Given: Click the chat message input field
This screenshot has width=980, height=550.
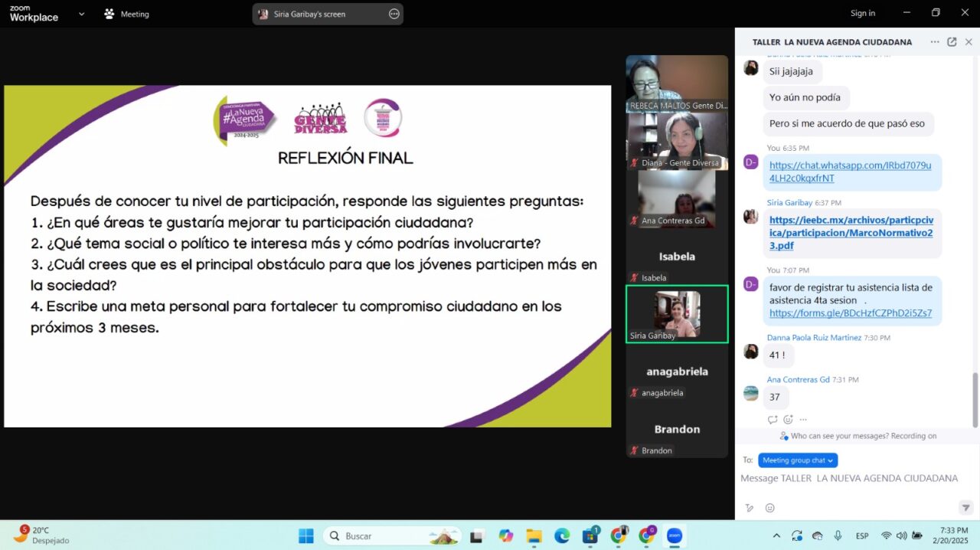Looking at the screenshot, I should [x=850, y=478].
